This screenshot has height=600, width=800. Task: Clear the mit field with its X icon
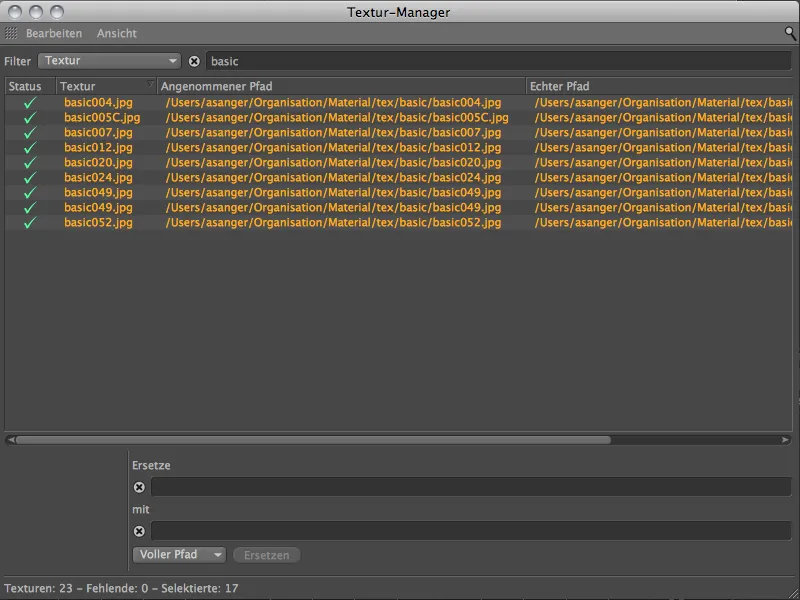pos(139,531)
